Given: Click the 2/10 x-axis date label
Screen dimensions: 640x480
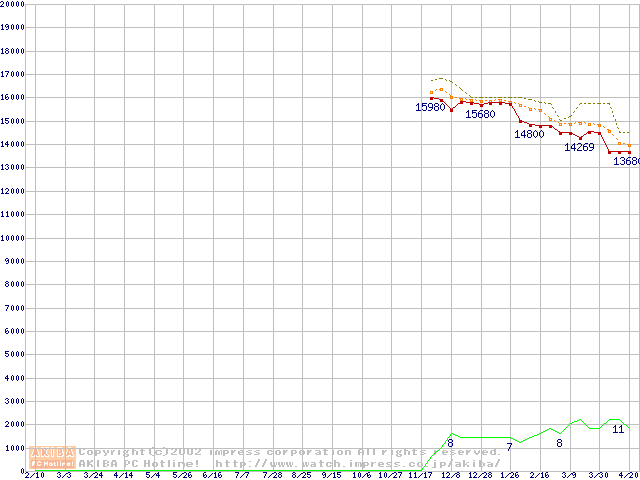Looking at the screenshot, I should 33,475.
